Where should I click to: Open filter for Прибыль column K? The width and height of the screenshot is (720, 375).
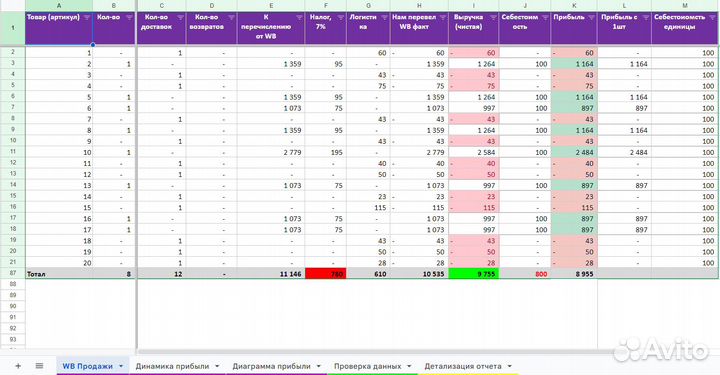click(x=591, y=17)
